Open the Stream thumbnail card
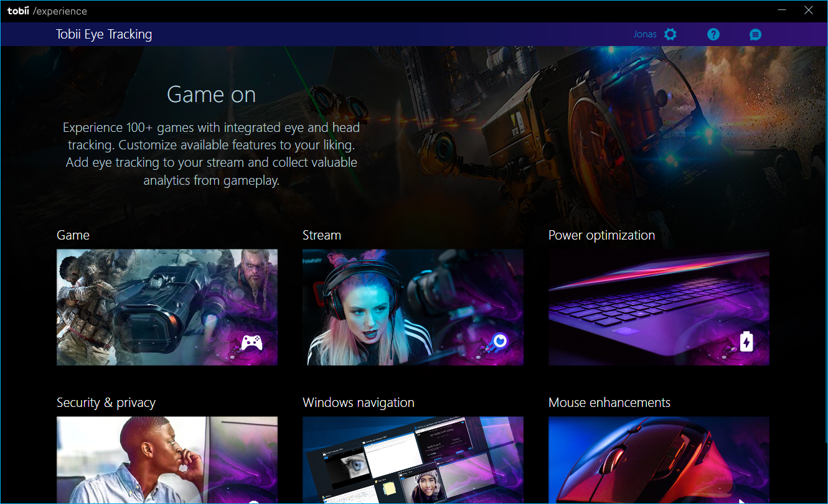828x504 pixels. click(x=413, y=307)
